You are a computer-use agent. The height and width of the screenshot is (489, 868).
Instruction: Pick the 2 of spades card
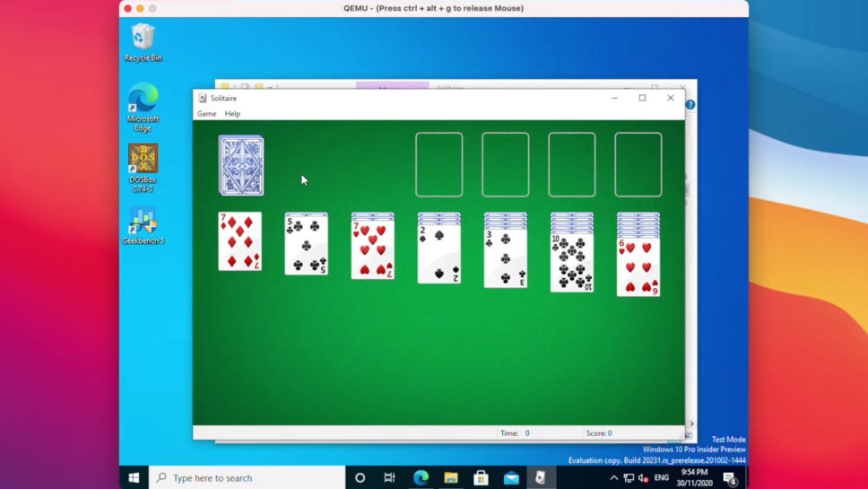(x=439, y=255)
